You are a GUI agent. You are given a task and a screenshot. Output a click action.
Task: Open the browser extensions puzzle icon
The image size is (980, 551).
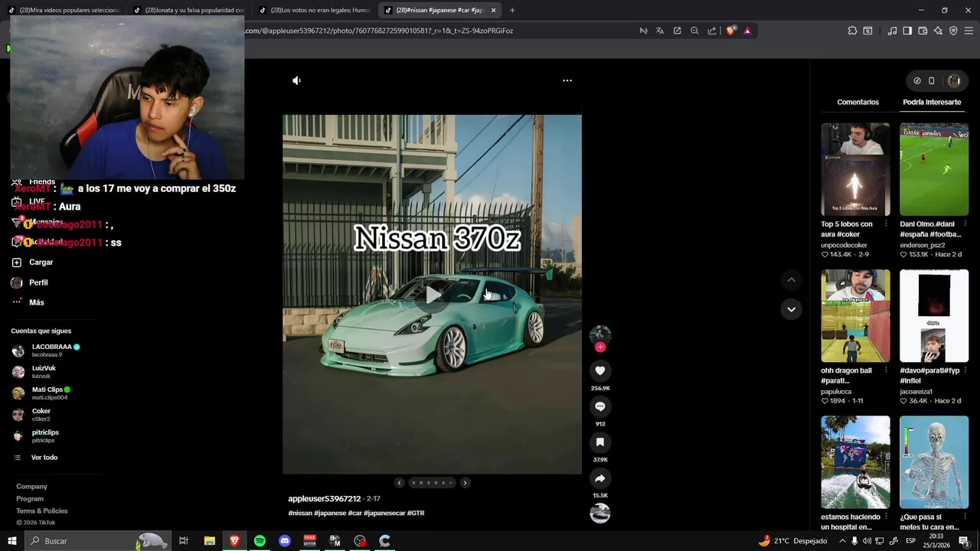(852, 31)
